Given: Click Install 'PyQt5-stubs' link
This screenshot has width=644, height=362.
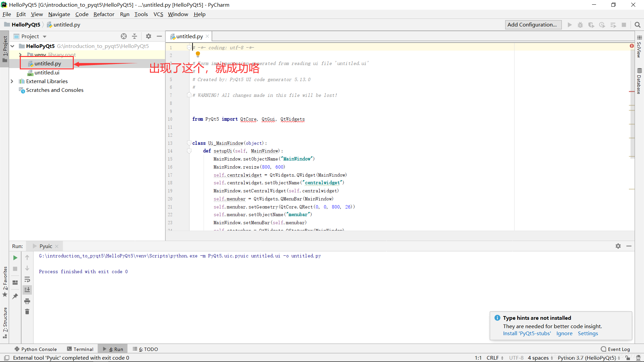Looking at the screenshot, I should pyautogui.click(x=527, y=334).
